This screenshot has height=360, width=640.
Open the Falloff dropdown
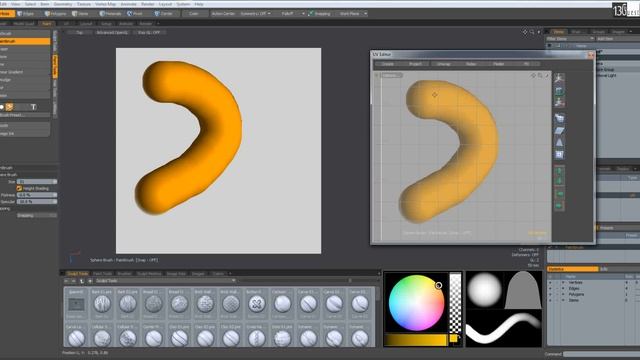[292, 13]
